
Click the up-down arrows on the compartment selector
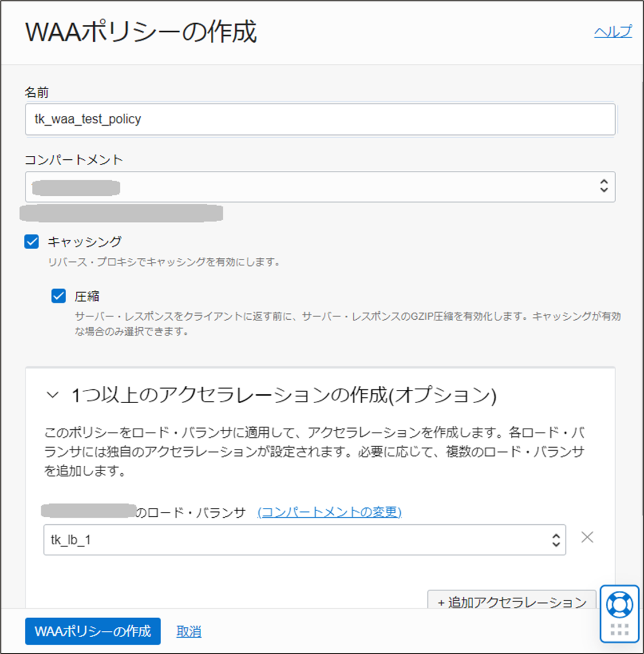coord(604,187)
